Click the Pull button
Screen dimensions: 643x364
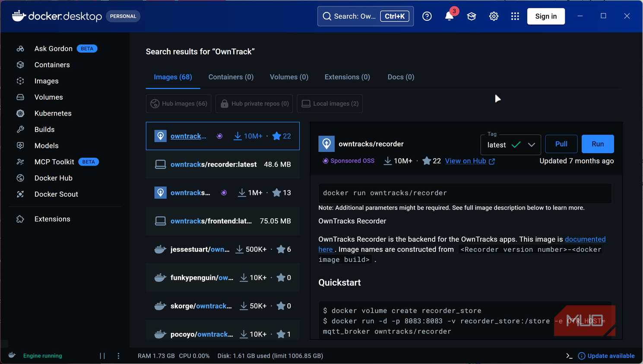point(561,144)
